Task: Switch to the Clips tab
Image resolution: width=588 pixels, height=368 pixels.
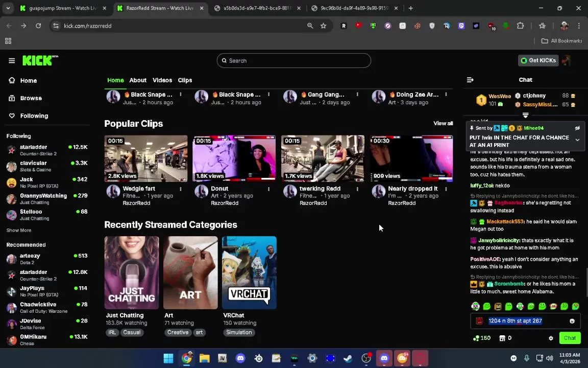Action: [185, 80]
